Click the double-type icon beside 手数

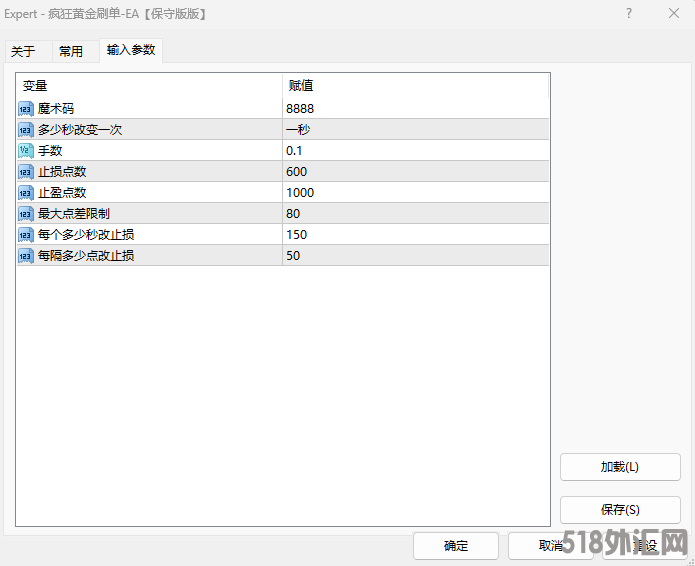coord(26,151)
